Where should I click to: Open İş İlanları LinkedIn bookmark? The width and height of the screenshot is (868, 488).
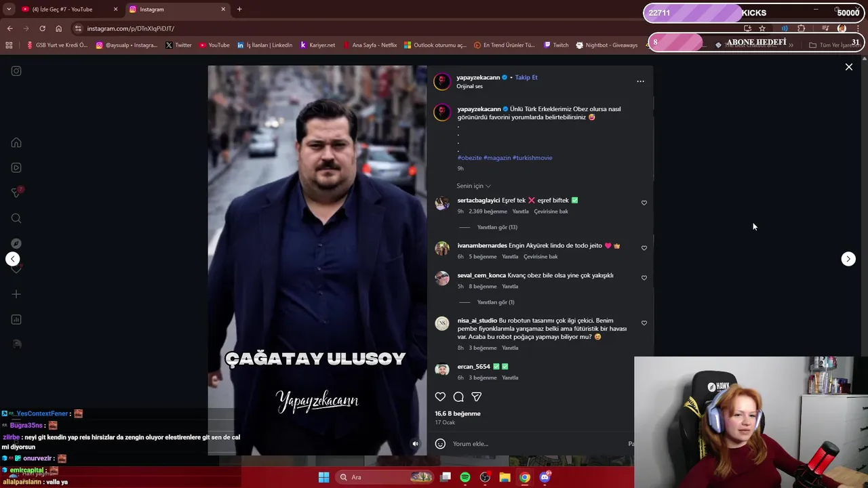point(264,45)
